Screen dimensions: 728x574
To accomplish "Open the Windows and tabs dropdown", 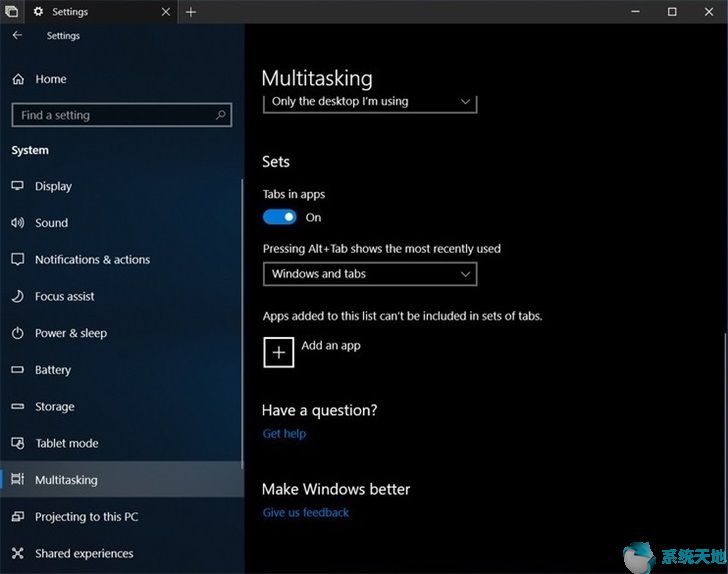I will [370, 274].
